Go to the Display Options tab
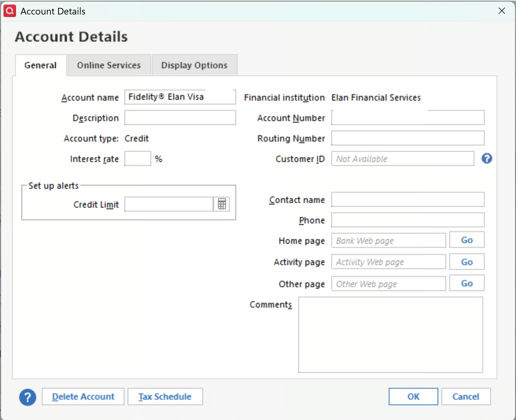 (194, 65)
